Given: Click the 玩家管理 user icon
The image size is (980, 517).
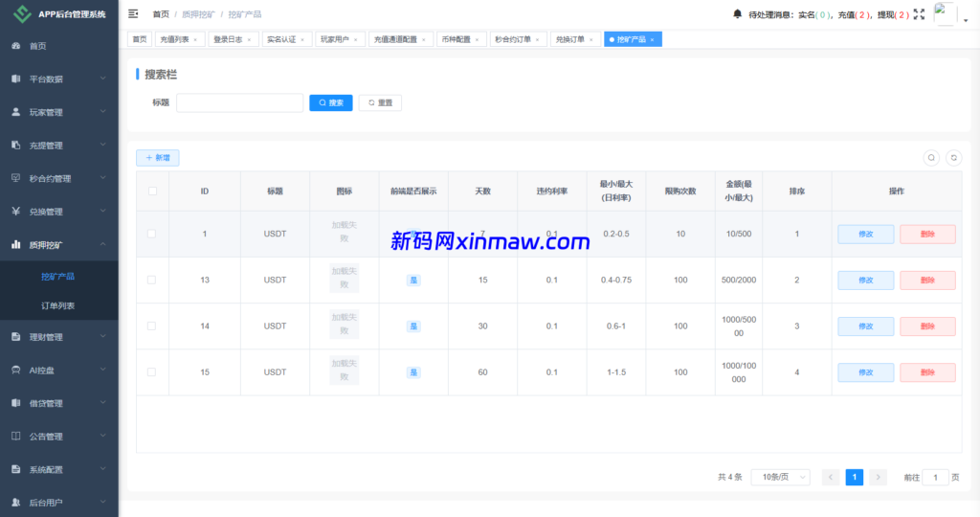Looking at the screenshot, I should point(16,112).
